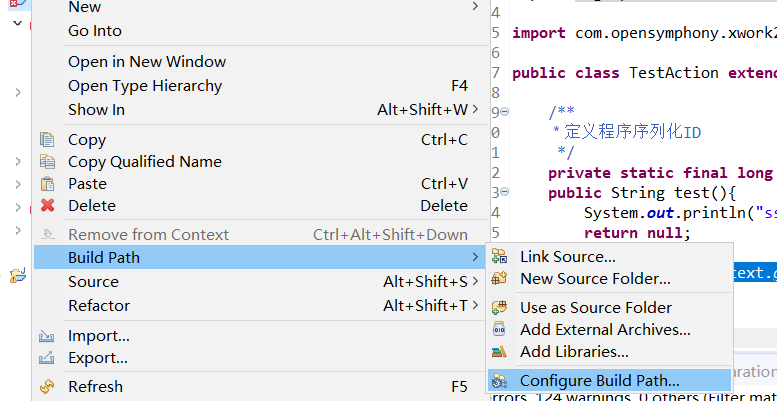Click the return null statement

[x=637, y=232]
